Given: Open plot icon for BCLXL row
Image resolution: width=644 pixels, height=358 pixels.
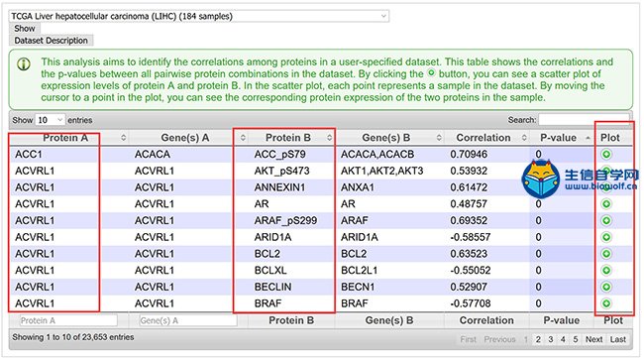Looking at the screenshot, I should click(606, 271).
